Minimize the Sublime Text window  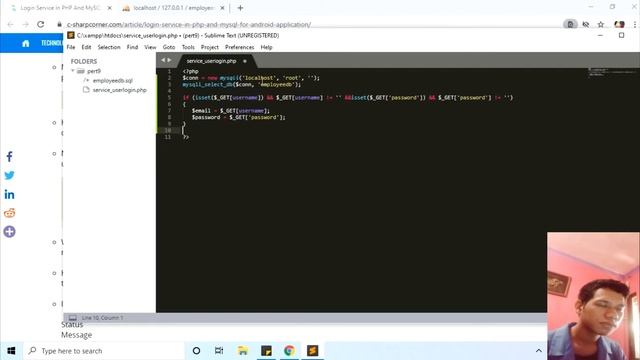pyautogui.click(x=600, y=36)
